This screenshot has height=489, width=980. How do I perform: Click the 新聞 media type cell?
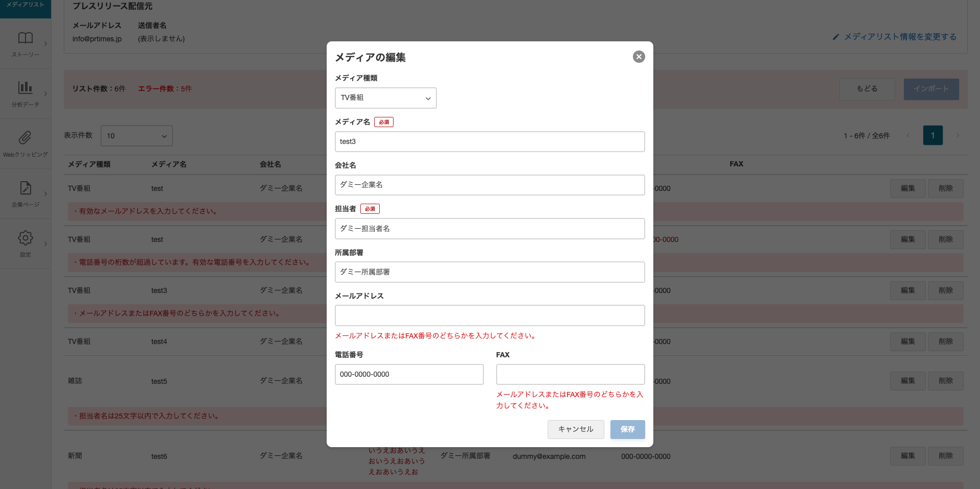[x=75, y=456]
